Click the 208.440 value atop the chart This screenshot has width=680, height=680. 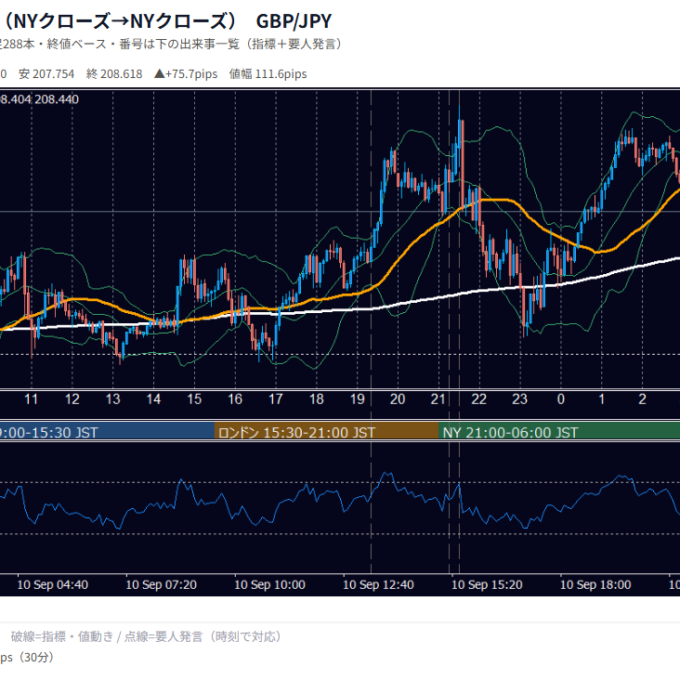pyautogui.click(x=57, y=100)
